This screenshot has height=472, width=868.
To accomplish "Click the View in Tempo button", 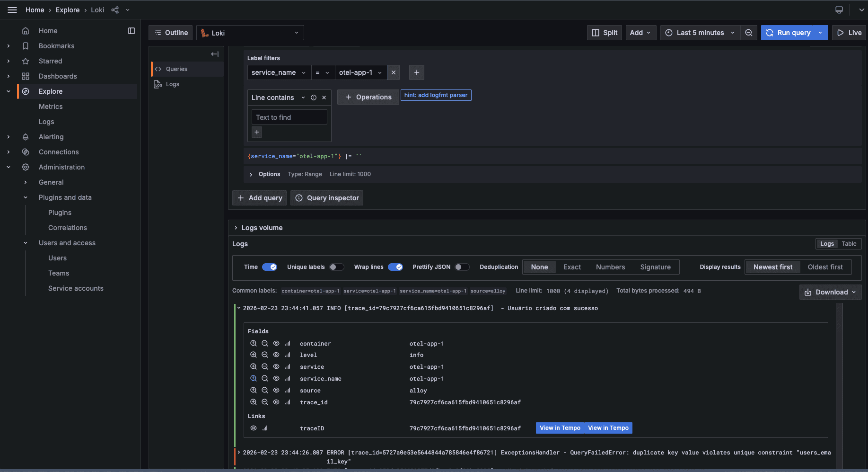I will (x=560, y=427).
